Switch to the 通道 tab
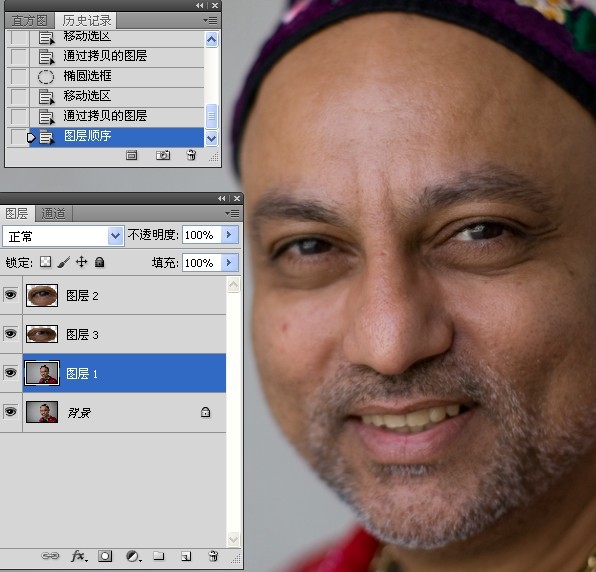 (53, 214)
